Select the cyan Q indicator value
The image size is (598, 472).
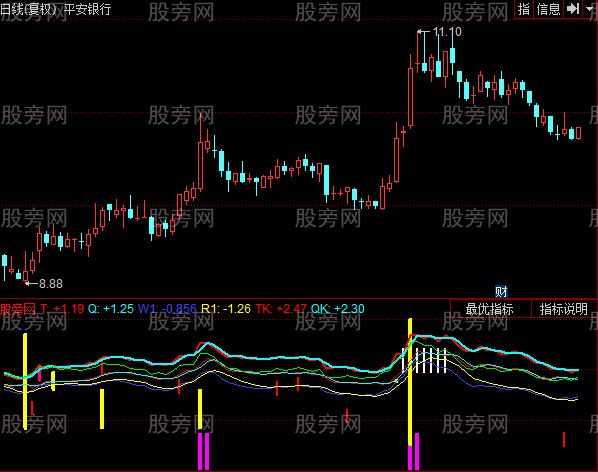pyautogui.click(x=111, y=308)
